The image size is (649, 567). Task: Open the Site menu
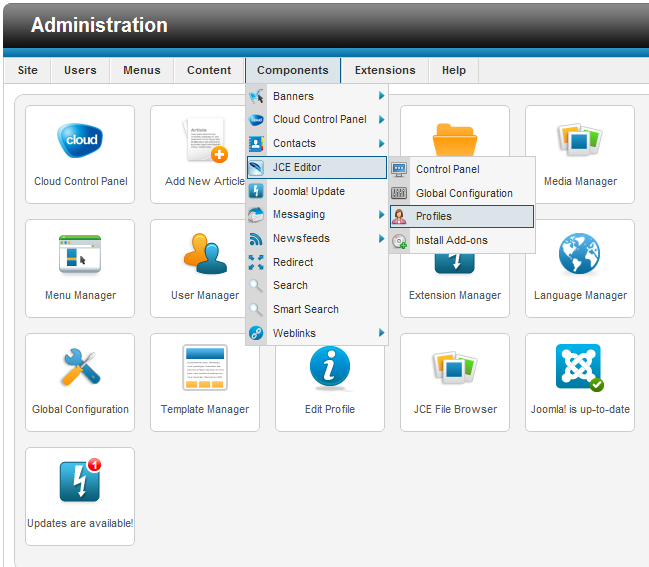(28, 70)
